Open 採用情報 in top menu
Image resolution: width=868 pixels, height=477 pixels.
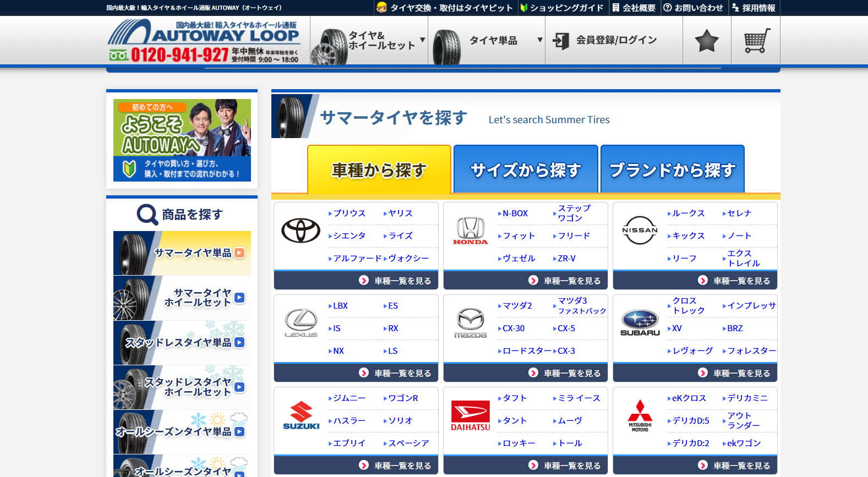click(x=754, y=8)
